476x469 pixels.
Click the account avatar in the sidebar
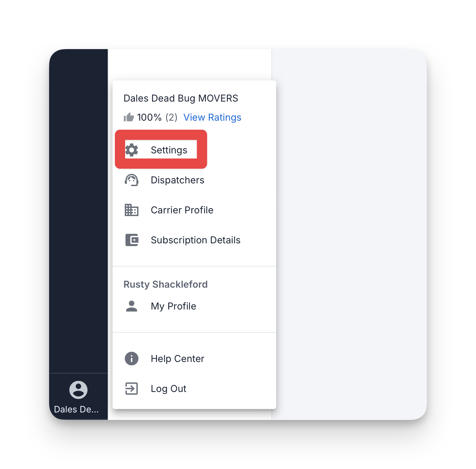click(78, 390)
